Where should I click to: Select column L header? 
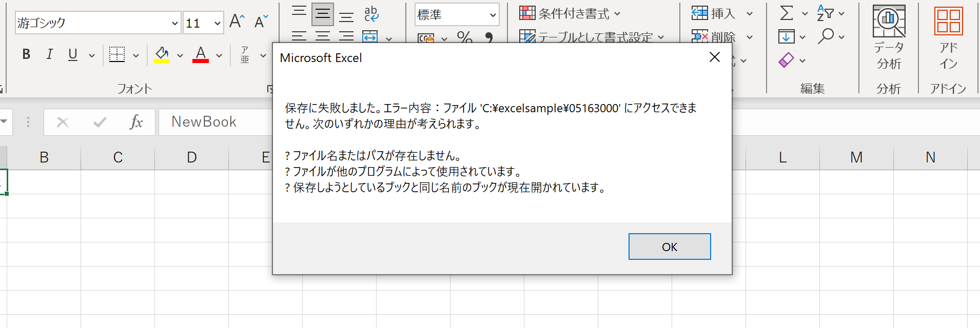click(x=782, y=157)
